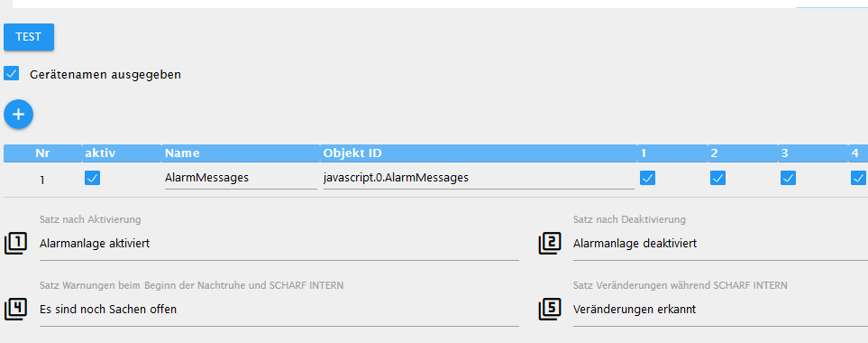Toggle column 4 checkbox for AlarmMessages
Viewport: 868px width, 343px height.
859,178
